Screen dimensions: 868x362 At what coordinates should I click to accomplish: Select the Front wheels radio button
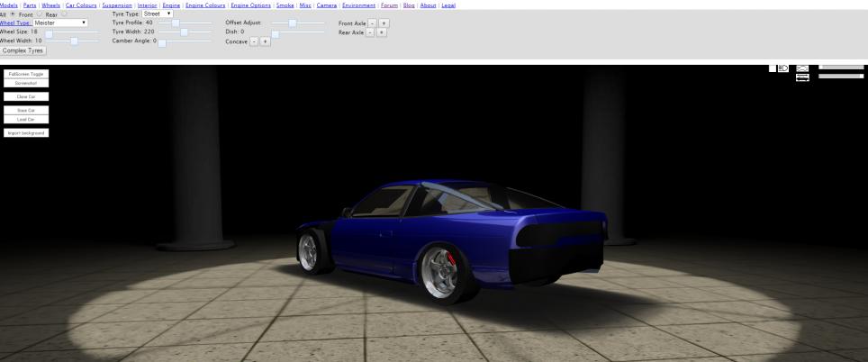[x=40, y=14]
